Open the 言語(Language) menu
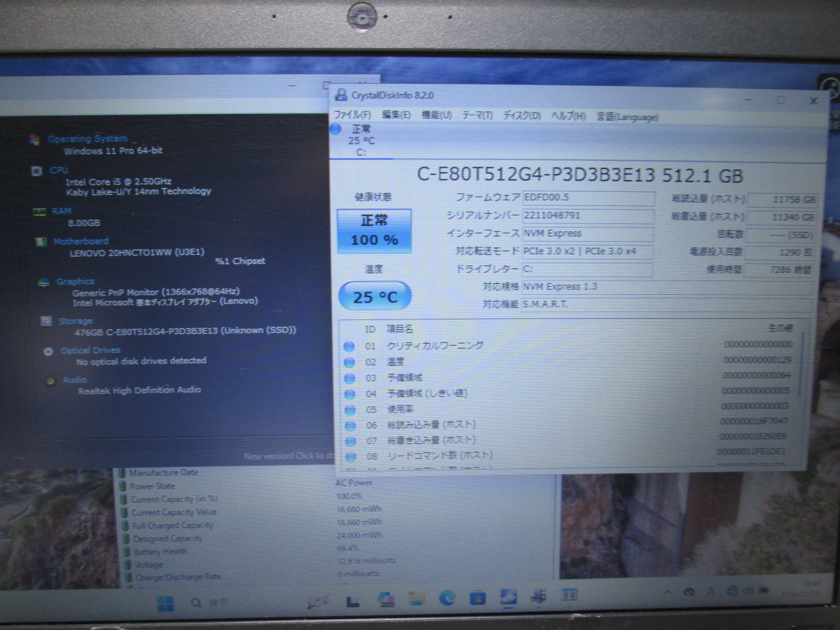This screenshot has width=840, height=630. tap(627, 117)
